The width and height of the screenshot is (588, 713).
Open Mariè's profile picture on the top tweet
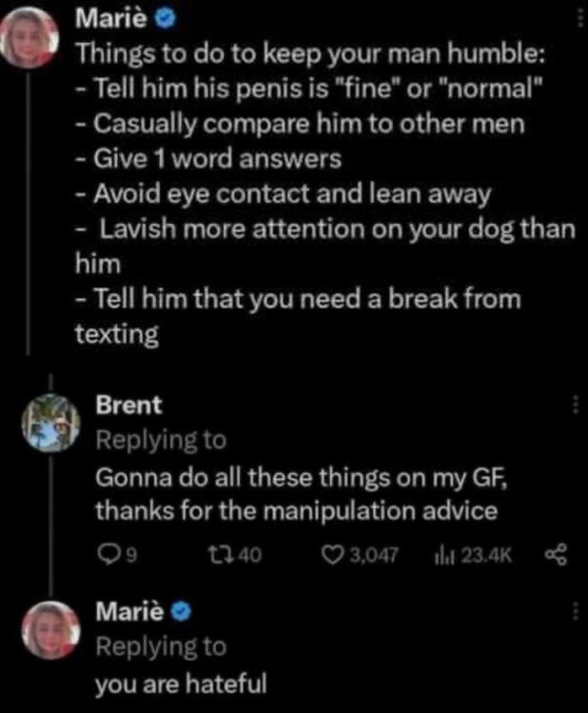click(x=39, y=38)
